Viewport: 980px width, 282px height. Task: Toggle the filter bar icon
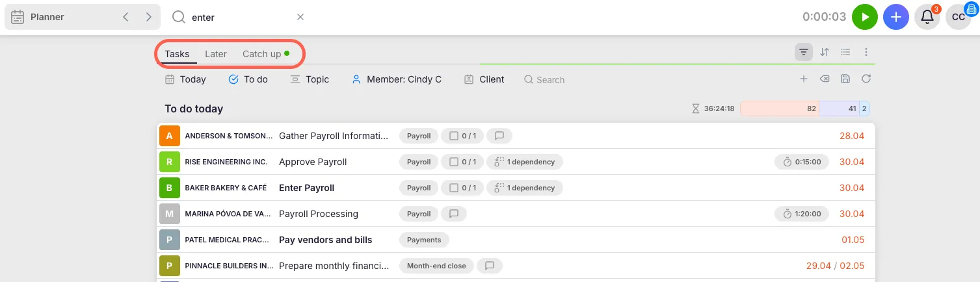[804, 52]
